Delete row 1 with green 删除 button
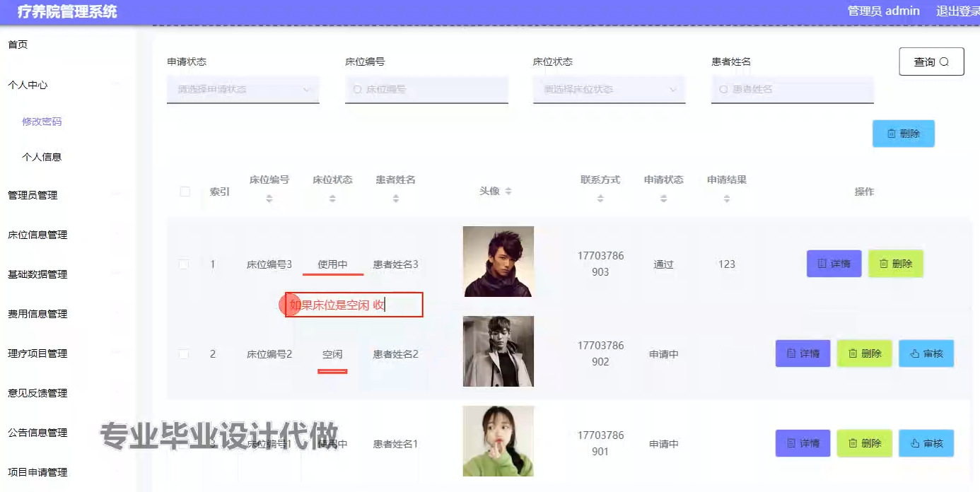 click(x=895, y=264)
